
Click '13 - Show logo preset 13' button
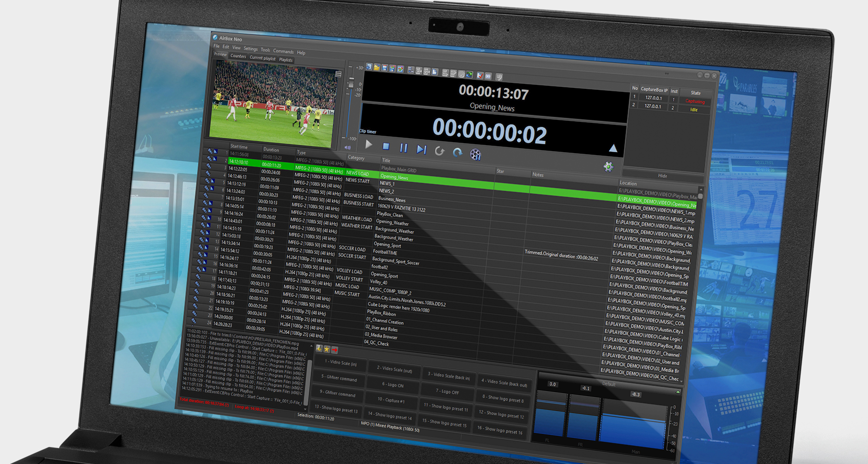[336, 409]
